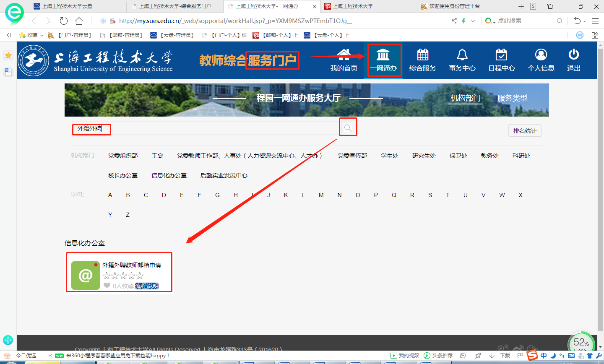
Task: Filter by letter A
Action: (110, 195)
